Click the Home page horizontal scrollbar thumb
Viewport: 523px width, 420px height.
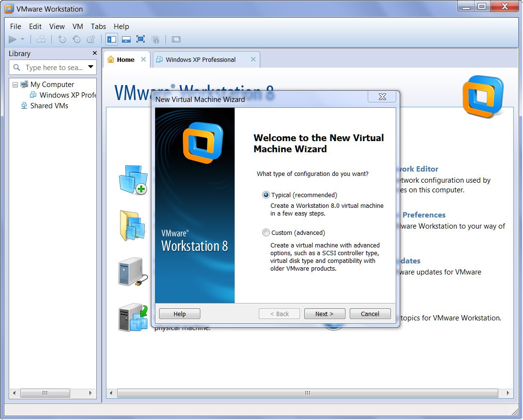(x=308, y=393)
